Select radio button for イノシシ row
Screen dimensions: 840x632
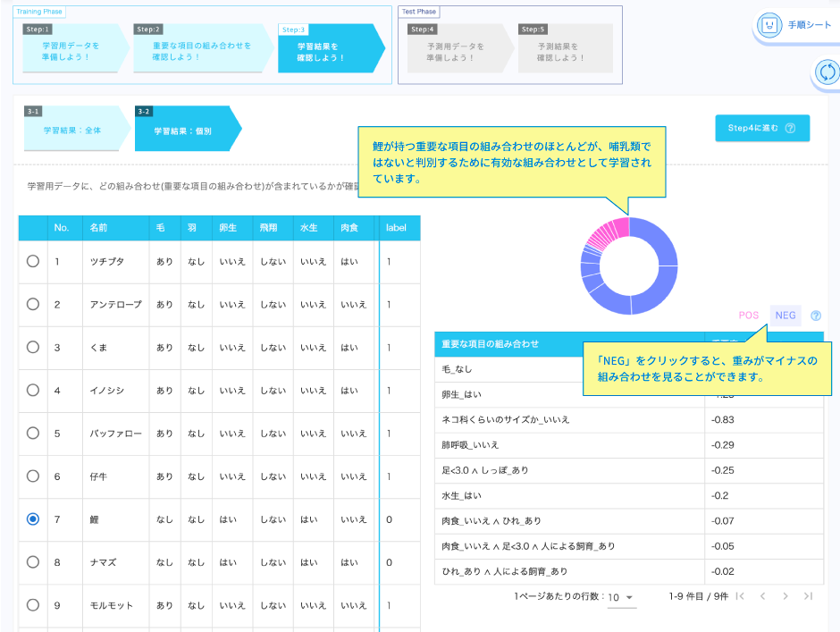click(x=33, y=390)
